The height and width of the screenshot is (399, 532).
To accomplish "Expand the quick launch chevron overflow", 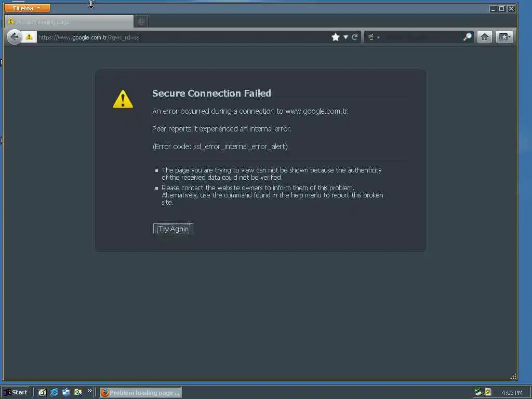I will (x=89, y=391).
